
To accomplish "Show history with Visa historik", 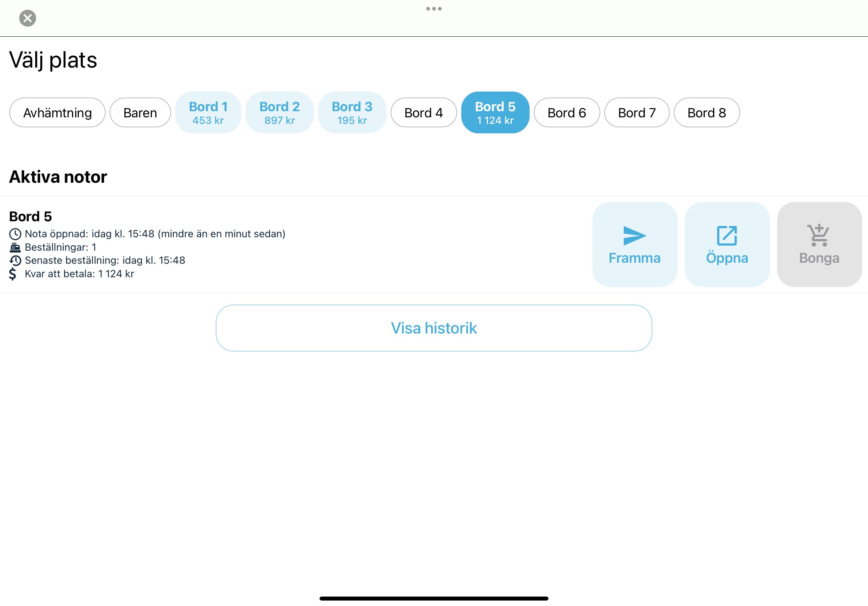I will click(x=434, y=328).
